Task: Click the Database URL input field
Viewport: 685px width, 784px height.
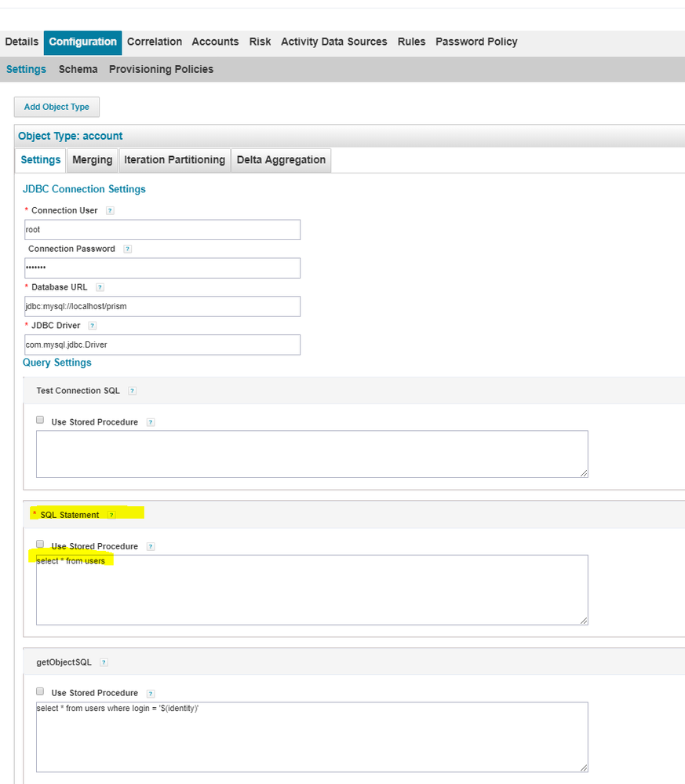Action: click(162, 306)
